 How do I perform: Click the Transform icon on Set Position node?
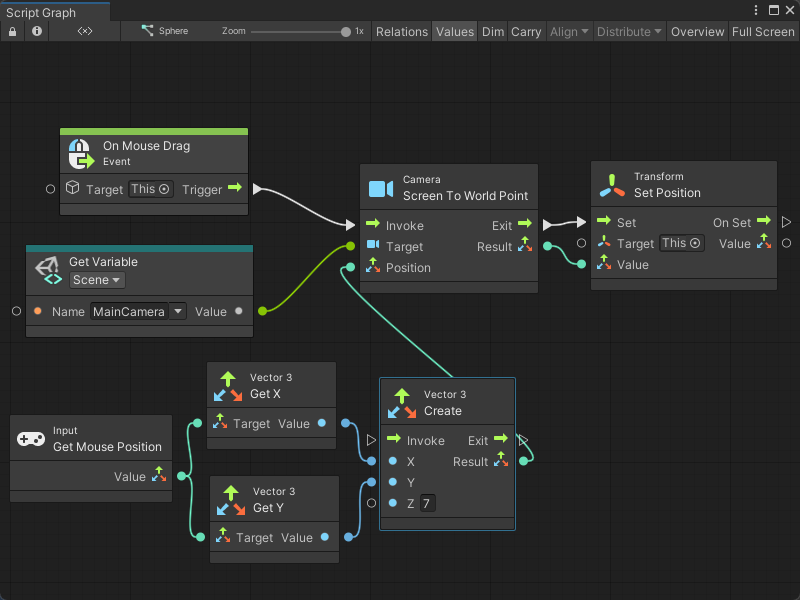(x=611, y=183)
